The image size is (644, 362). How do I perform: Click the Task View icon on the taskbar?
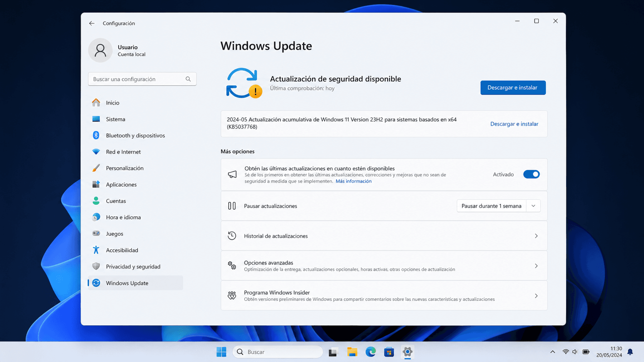pyautogui.click(x=334, y=352)
